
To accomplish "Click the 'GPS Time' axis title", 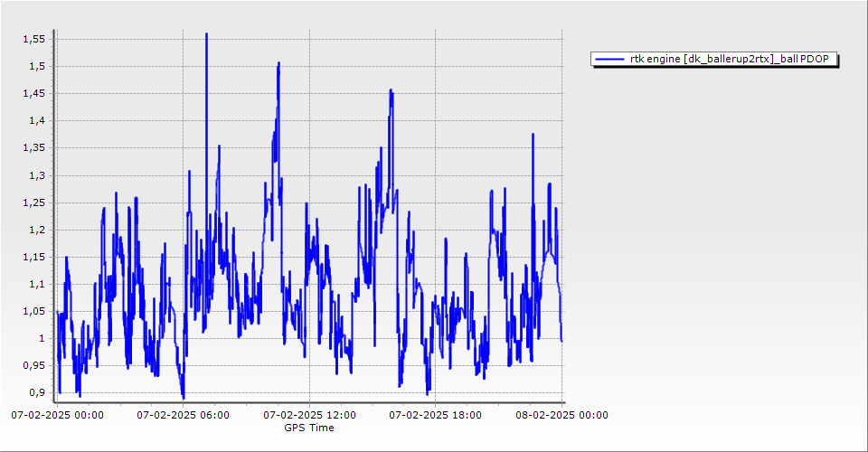I will (309, 428).
